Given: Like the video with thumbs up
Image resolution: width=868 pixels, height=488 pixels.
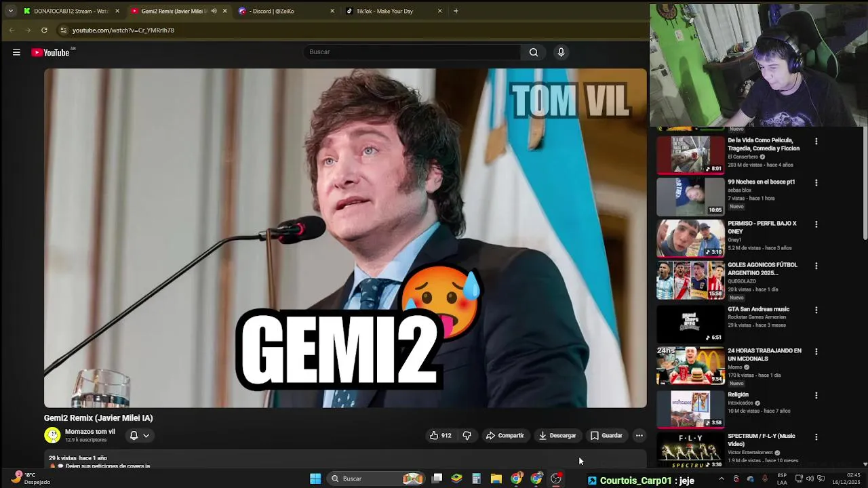Looking at the screenshot, I should [x=440, y=436].
